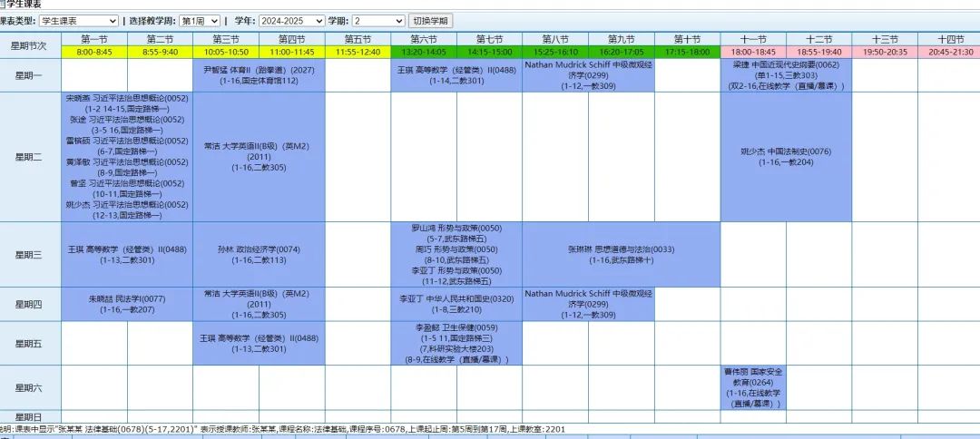Open the 课表类型 dropdown

coord(78,21)
